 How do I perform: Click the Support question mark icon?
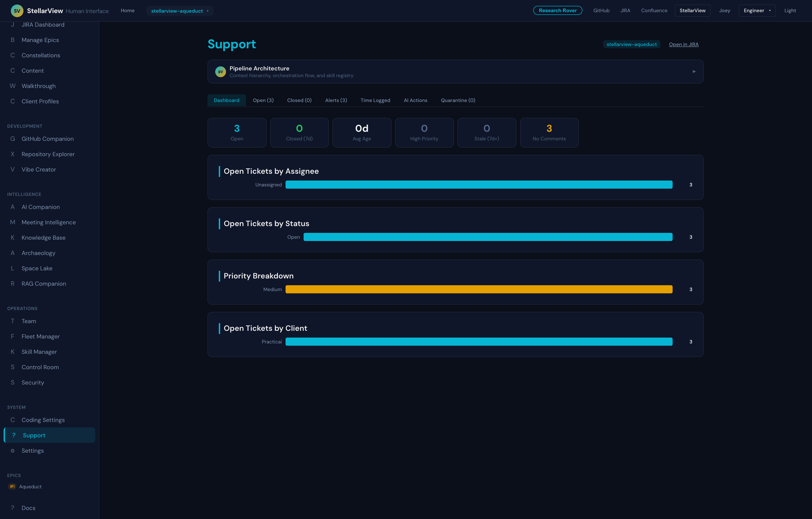(x=14, y=435)
